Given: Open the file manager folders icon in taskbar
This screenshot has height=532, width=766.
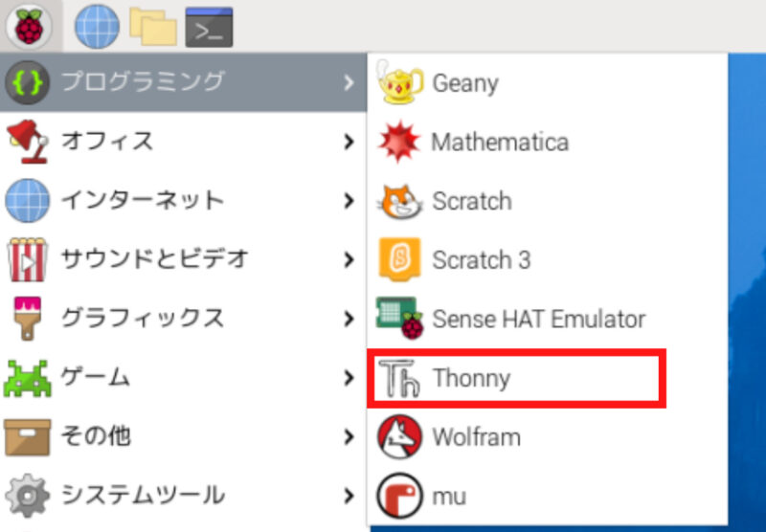Looking at the screenshot, I should 153,27.
